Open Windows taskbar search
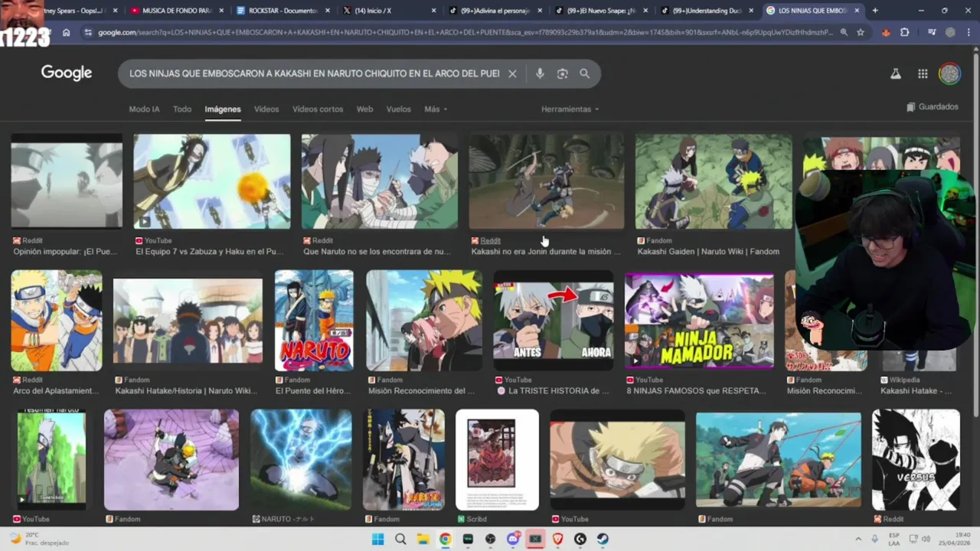The image size is (980, 551). 400,539
